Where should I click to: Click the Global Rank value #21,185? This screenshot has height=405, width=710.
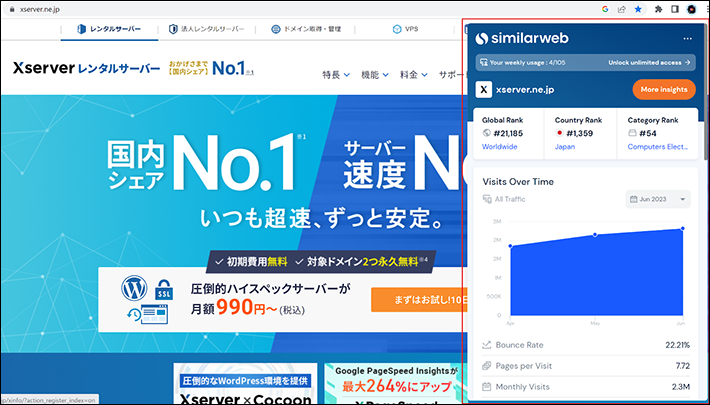coord(508,133)
